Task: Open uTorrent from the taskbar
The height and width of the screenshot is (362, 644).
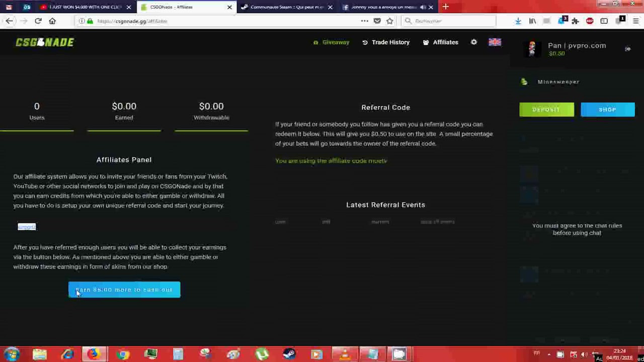Action: [262, 354]
